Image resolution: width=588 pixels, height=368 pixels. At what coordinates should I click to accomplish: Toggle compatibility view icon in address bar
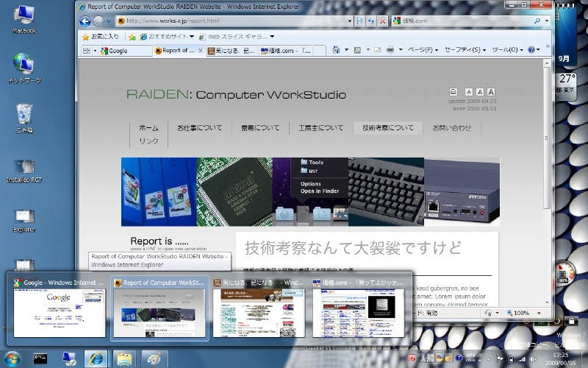pyautogui.click(x=359, y=21)
